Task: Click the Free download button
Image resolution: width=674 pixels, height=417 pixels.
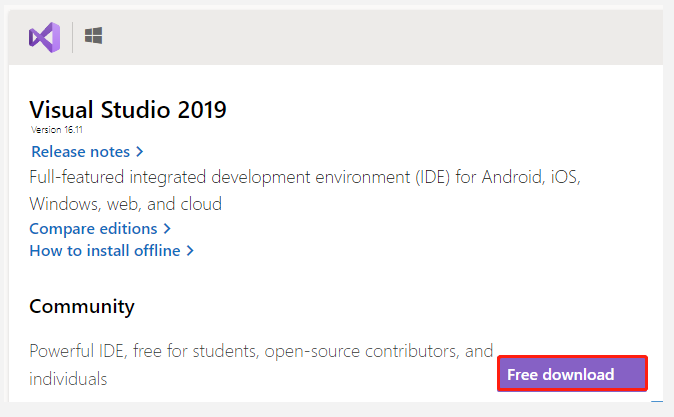Action: click(572, 374)
